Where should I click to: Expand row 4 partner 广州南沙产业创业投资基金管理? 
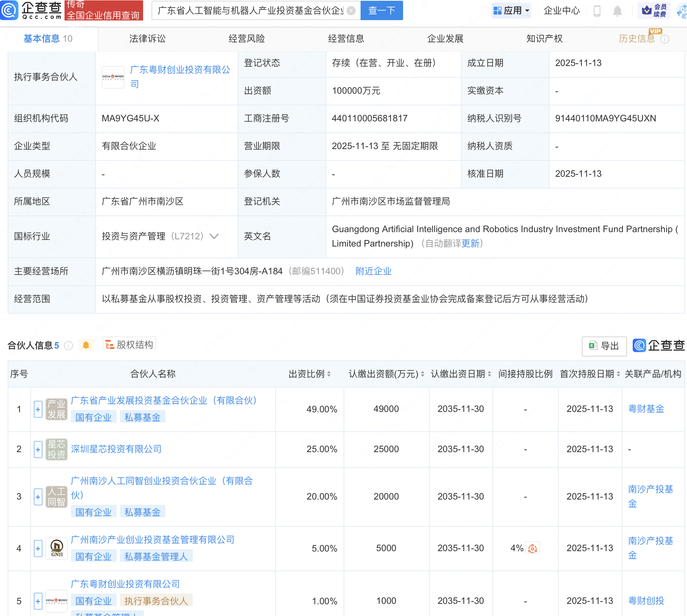pyautogui.click(x=38, y=548)
